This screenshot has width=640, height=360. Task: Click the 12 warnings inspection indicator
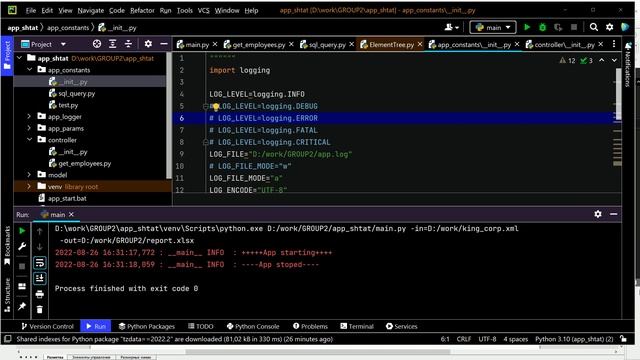click(567, 60)
